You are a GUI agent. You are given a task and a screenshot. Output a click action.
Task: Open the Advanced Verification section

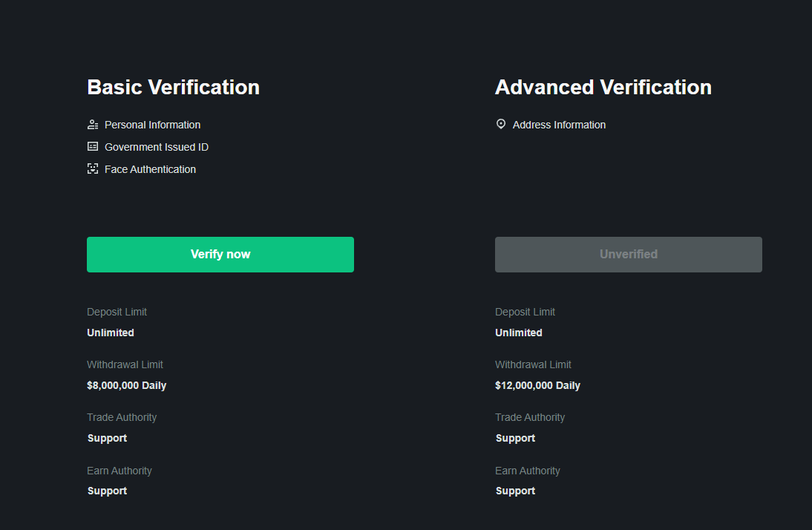pos(603,87)
